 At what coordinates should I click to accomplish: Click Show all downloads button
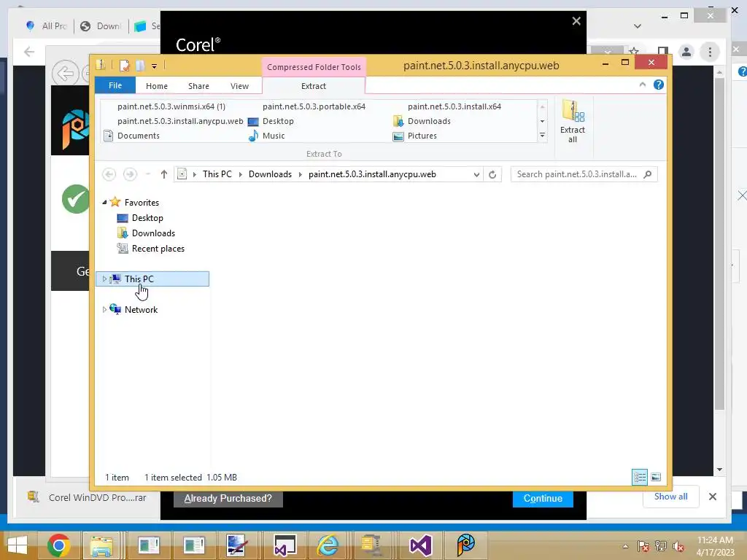click(670, 497)
